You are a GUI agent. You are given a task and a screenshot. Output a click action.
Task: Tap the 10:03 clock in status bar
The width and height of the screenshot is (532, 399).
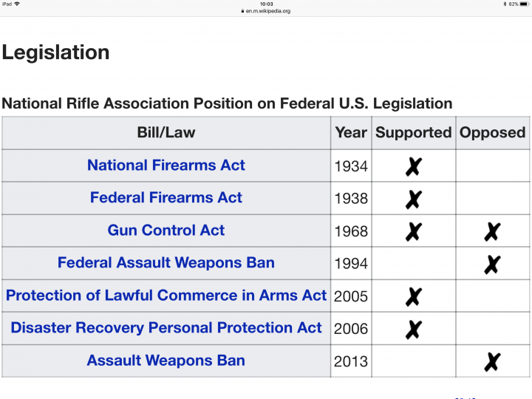[266, 4]
